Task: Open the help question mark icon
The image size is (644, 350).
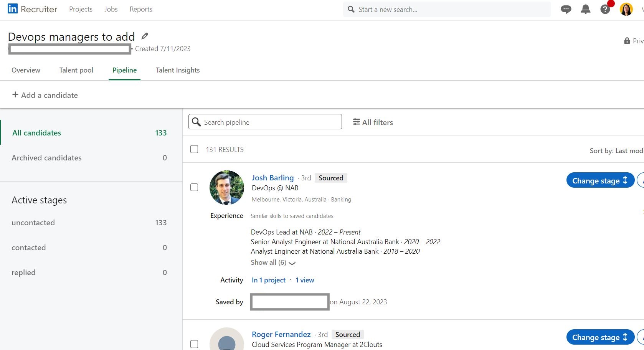Action: 605,9
